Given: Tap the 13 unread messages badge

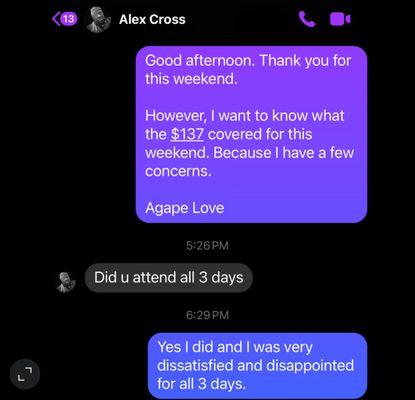Looking at the screenshot, I should [69, 19].
